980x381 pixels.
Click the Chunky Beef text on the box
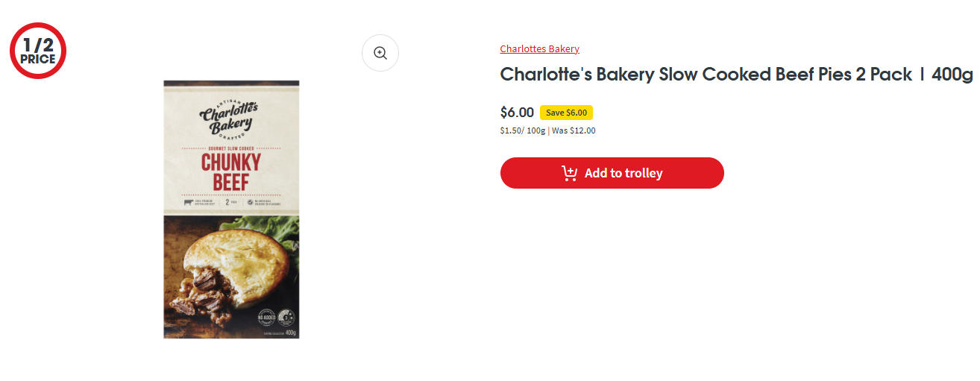pos(230,171)
